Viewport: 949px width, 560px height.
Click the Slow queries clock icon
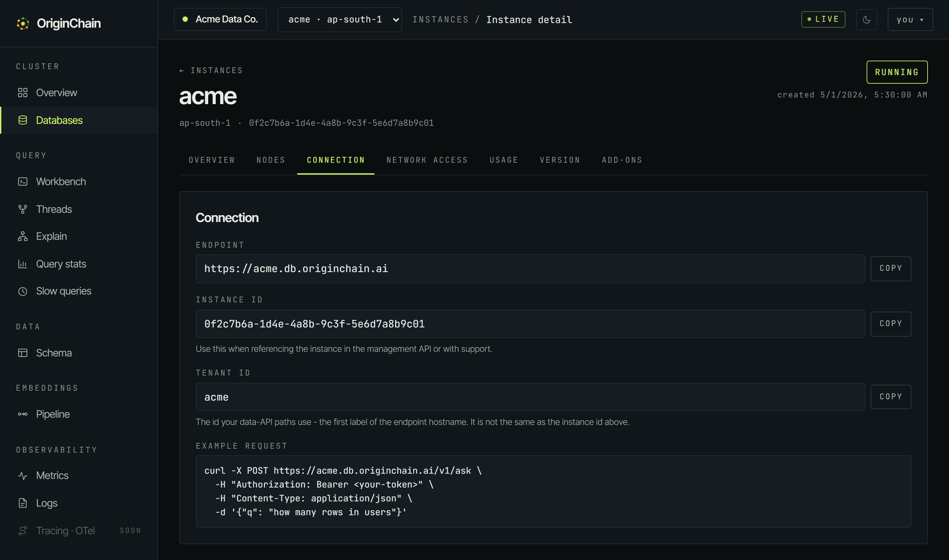23,291
